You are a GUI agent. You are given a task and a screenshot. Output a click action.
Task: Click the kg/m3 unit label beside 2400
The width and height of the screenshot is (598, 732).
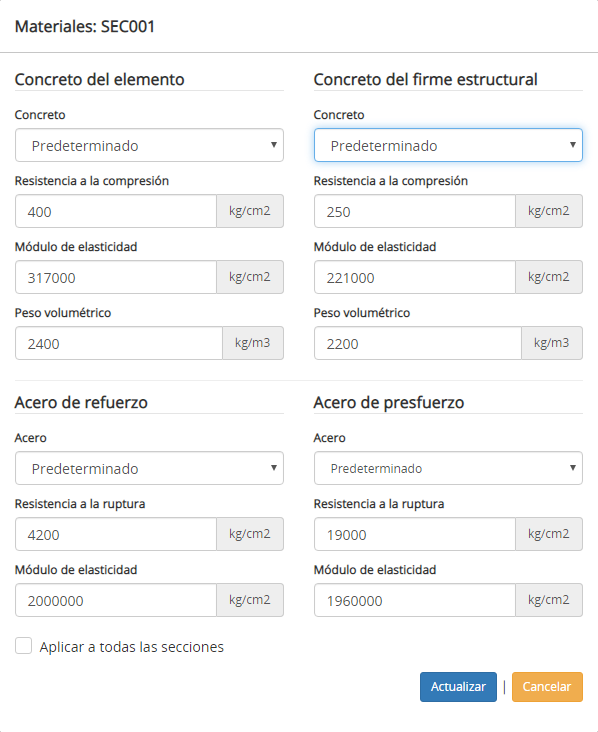(253, 343)
